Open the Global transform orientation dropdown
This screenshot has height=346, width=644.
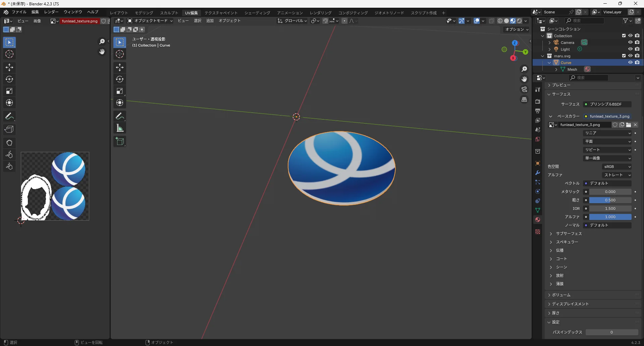coord(292,21)
